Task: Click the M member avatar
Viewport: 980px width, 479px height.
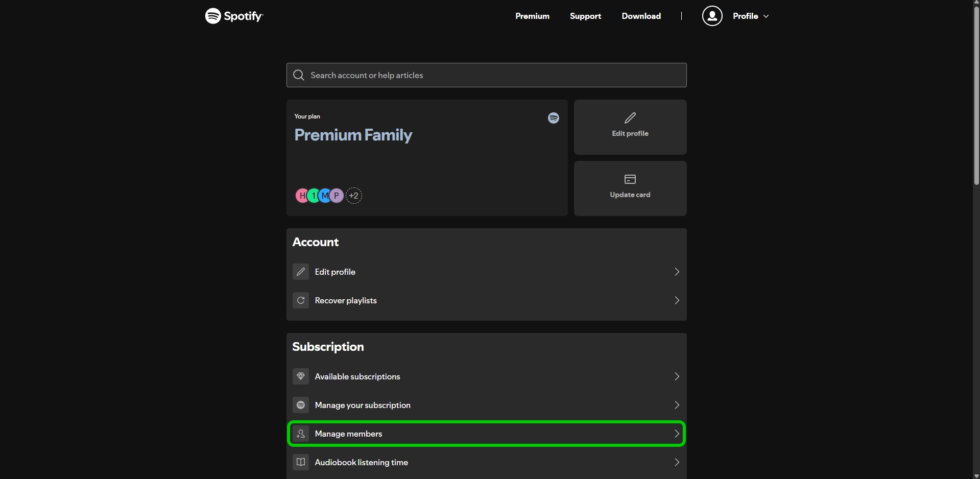Action: (325, 196)
